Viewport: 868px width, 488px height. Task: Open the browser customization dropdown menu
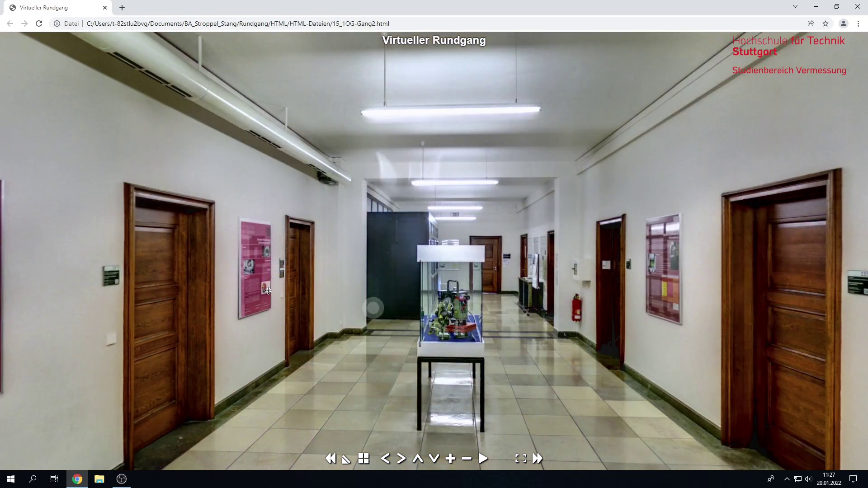858,23
